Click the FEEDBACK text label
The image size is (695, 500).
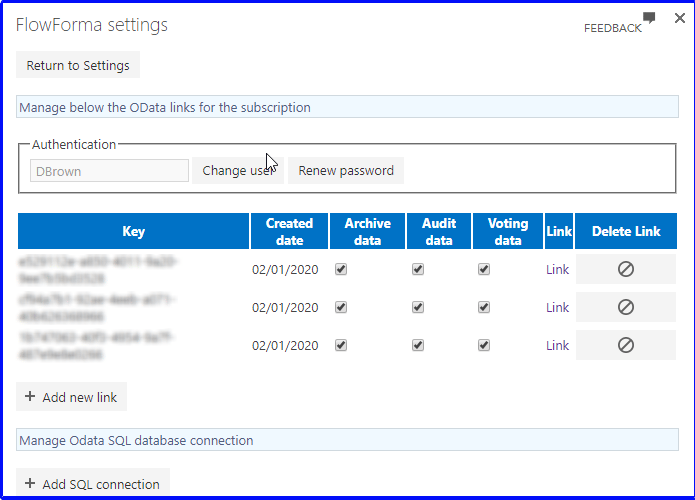[613, 28]
